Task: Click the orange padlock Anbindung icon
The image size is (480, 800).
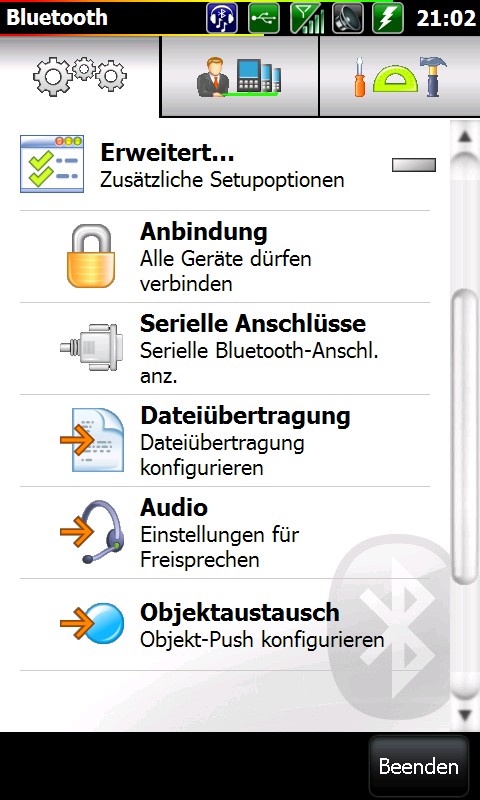Action: point(91,256)
